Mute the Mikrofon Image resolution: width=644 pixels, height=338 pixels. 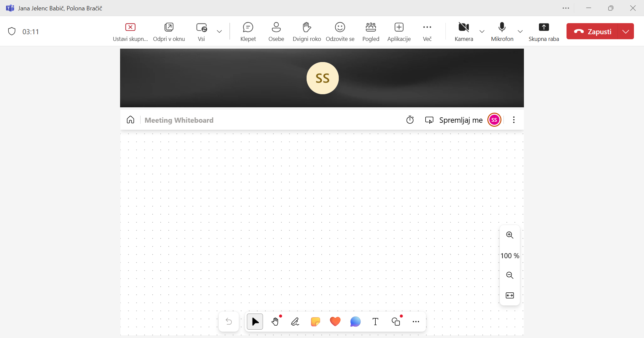click(502, 32)
